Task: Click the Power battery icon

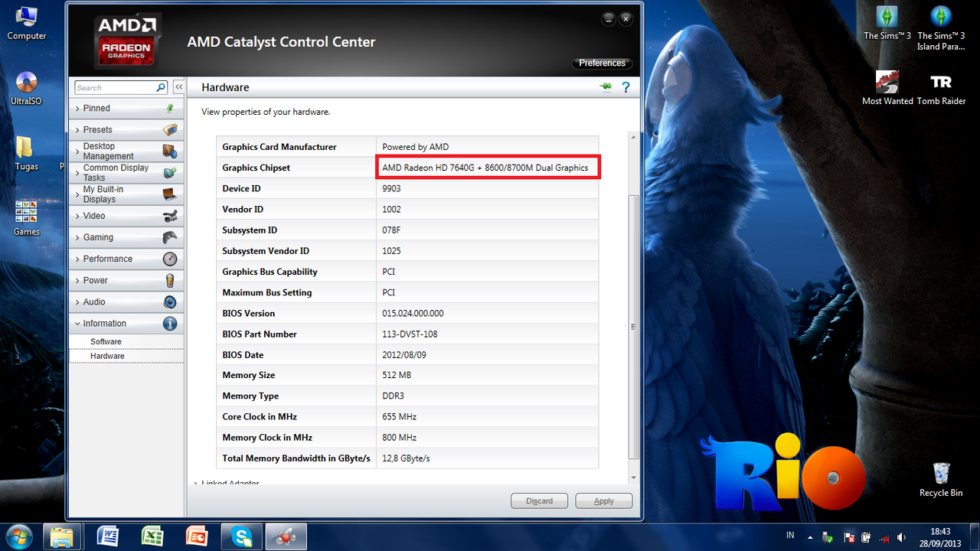Action: (x=170, y=280)
